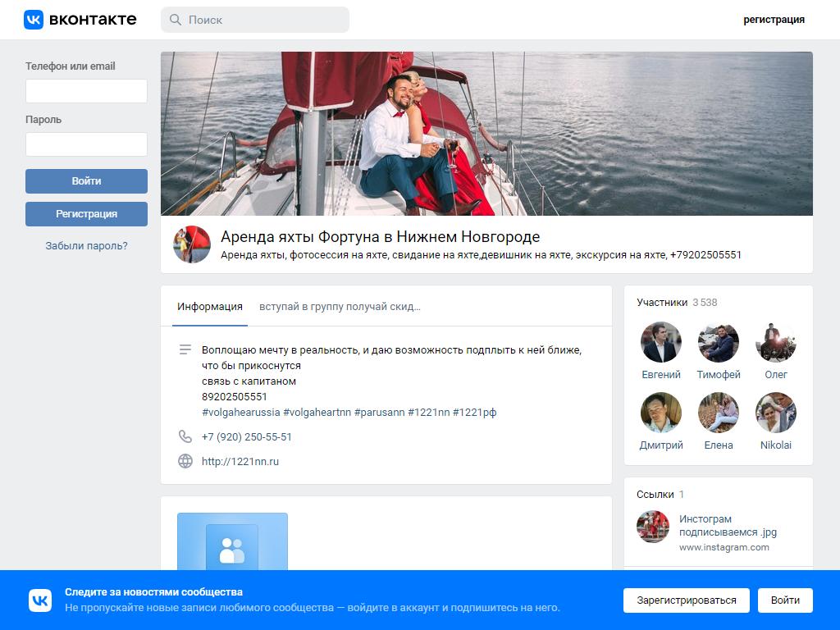
Task: Click the description lines icon in info
Action: pyautogui.click(x=185, y=350)
